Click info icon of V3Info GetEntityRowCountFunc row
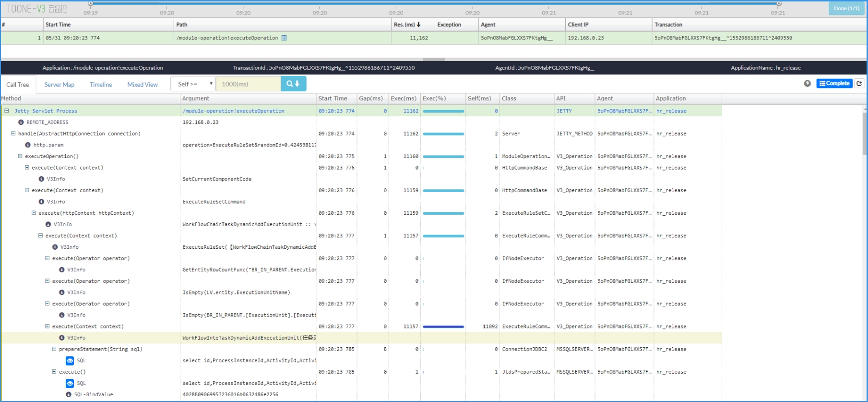Image resolution: width=868 pixels, height=402 pixels. pos(61,270)
